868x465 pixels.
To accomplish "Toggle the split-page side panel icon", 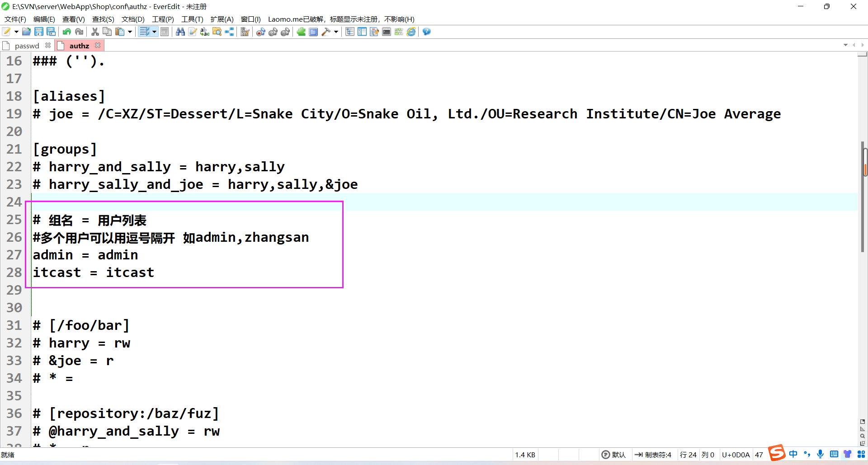I will [x=362, y=32].
